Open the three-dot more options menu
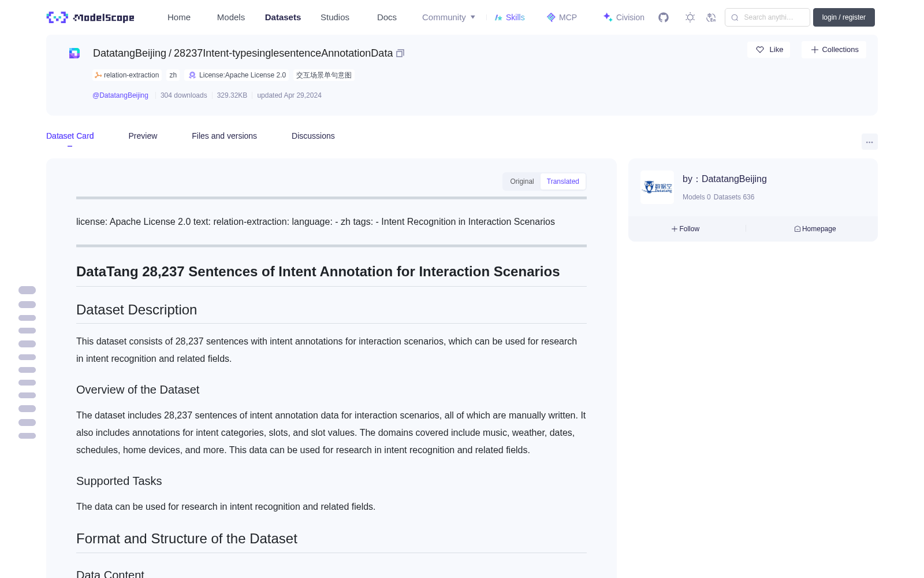The width and height of the screenshot is (924, 578). point(870,142)
